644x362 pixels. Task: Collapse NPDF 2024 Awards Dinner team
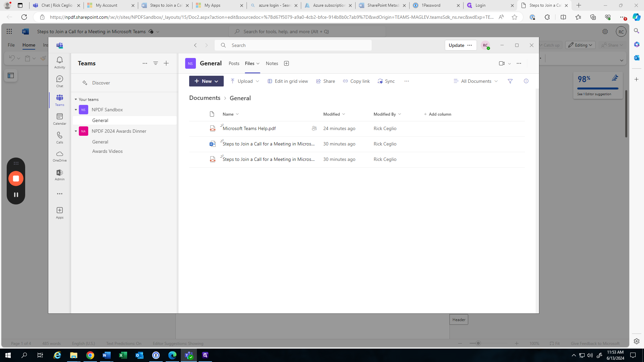[76, 131]
